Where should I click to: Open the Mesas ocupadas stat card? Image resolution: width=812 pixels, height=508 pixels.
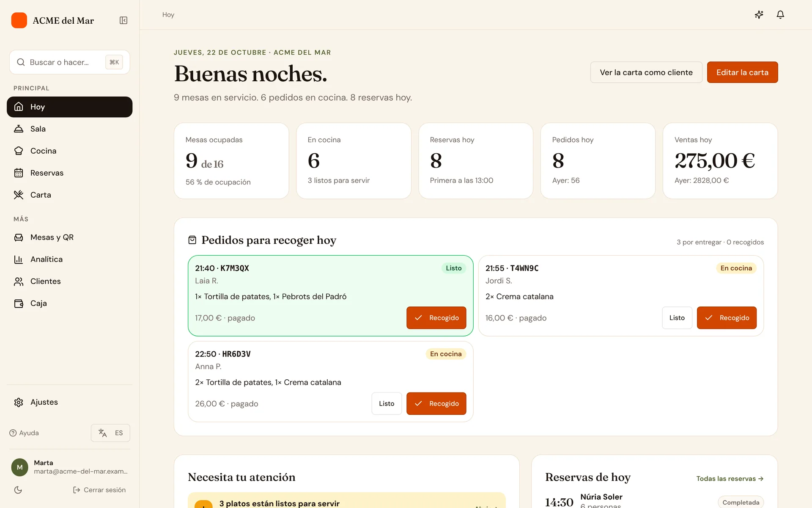(231, 161)
